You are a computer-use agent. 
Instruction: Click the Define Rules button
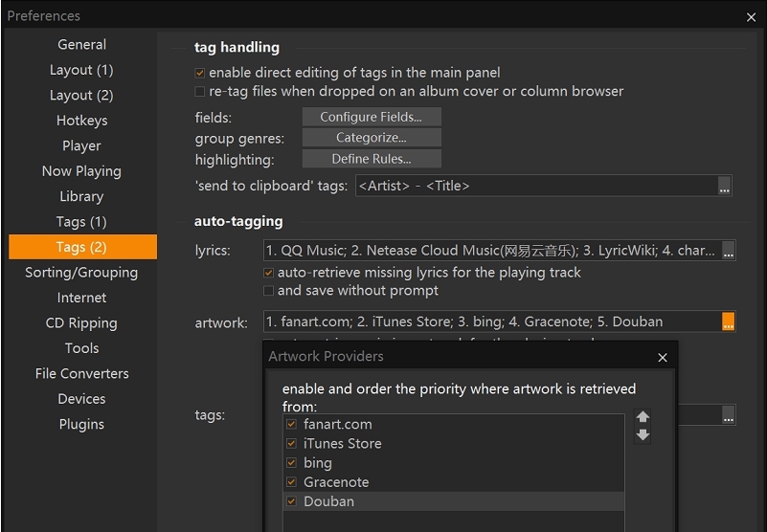coord(372,160)
